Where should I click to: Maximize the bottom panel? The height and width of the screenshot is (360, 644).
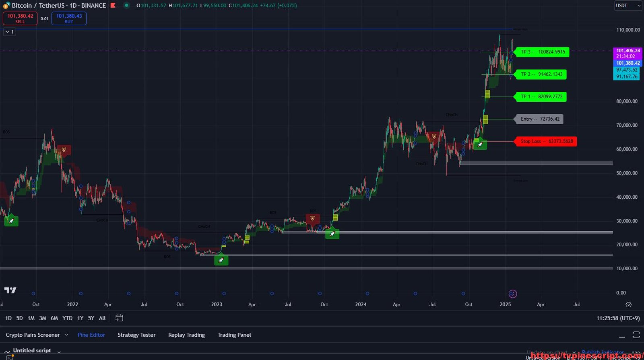click(636, 335)
